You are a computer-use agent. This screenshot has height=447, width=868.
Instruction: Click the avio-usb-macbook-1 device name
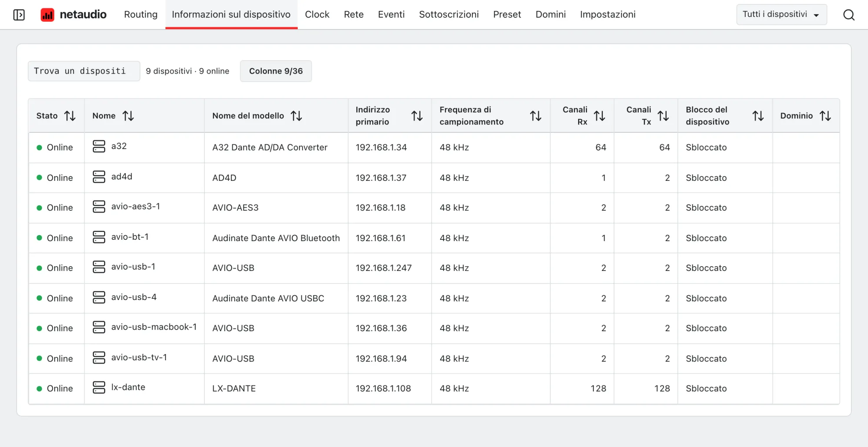tap(154, 327)
